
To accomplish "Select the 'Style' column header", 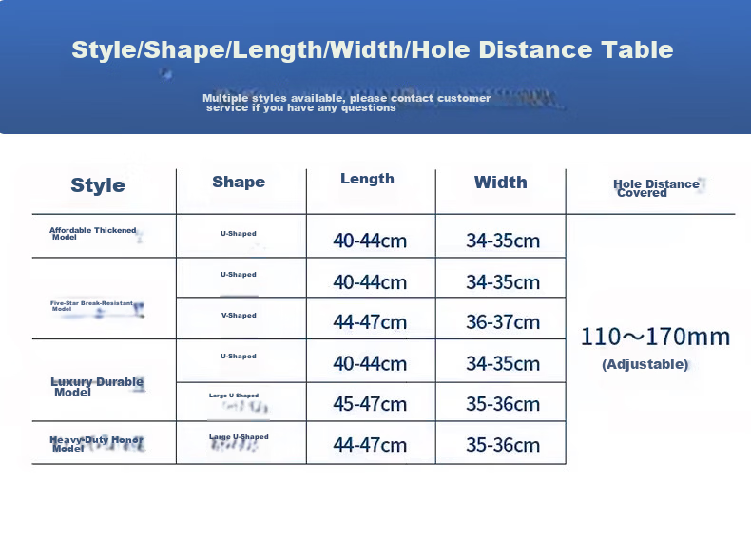I will (x=98, y=185).
